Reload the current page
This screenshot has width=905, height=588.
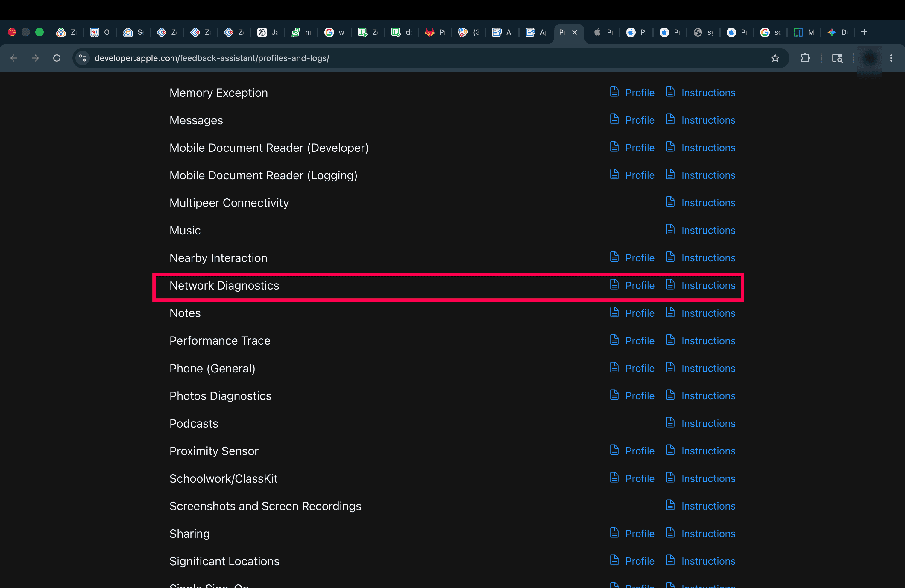tap(57, 58)
